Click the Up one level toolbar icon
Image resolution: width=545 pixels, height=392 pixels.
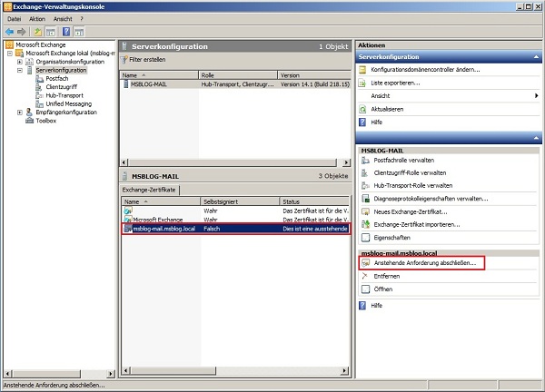point(38,33)
